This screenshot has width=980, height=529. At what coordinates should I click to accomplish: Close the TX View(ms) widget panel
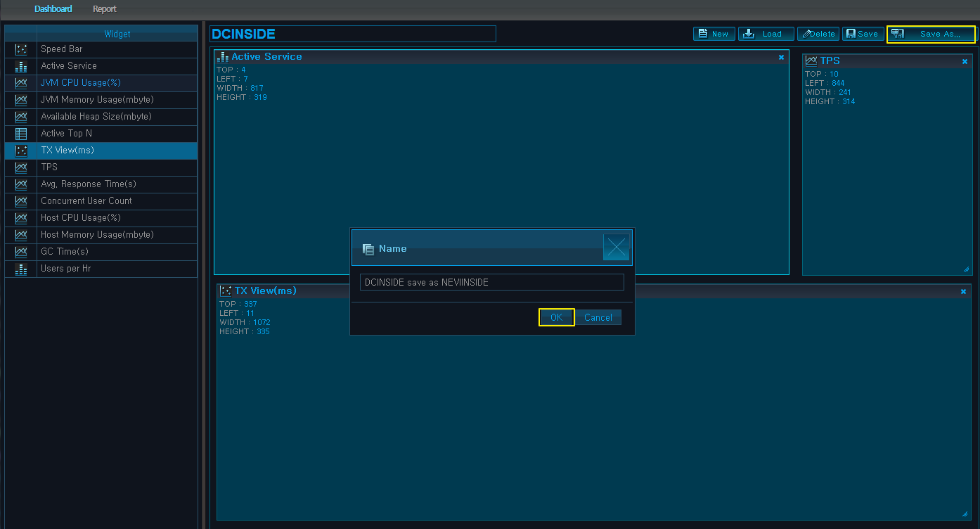pos(963,292)
